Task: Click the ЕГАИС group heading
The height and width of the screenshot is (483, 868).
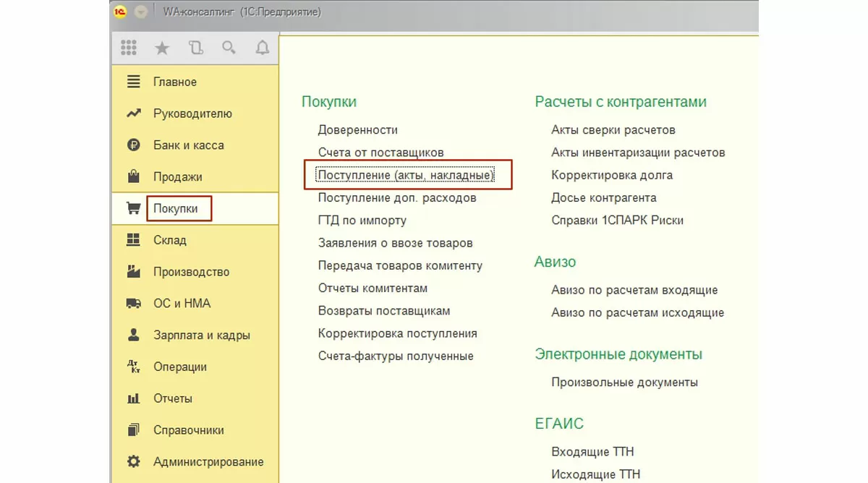Action: (559, 424)
